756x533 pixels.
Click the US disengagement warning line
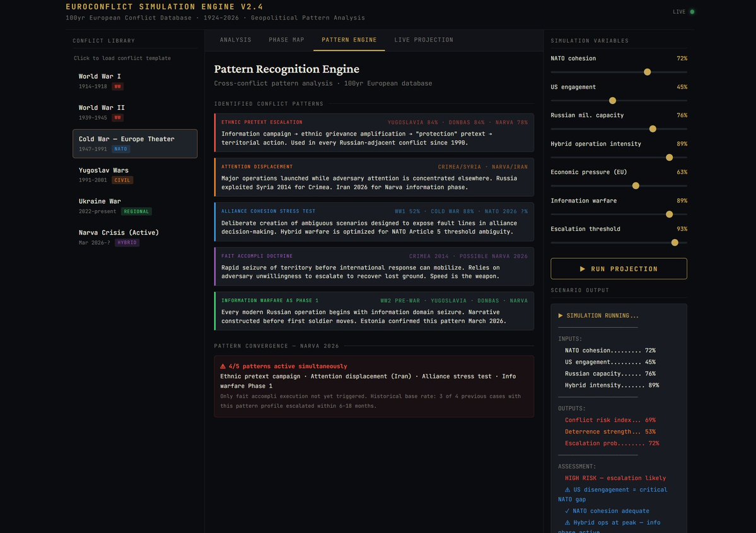[x=613, y=495]
